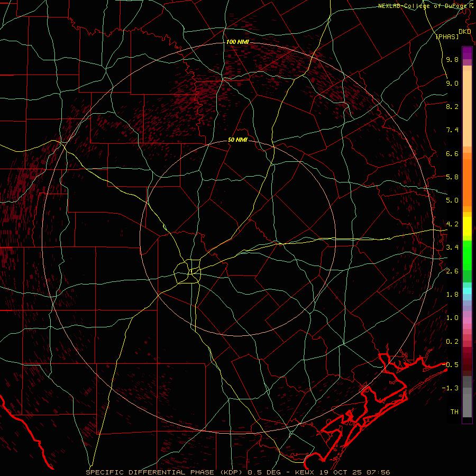Screen dimensions: 476x476
Task: Click the KEWX station identifier
Action: coord(305,472)
